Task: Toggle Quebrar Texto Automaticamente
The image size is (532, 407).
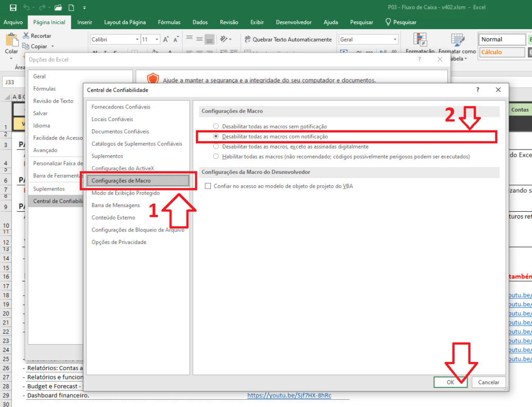Action: pos(291,39)
